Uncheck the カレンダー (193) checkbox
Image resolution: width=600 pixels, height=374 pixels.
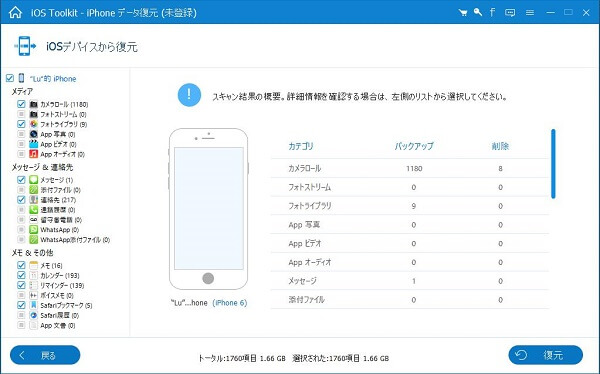(x=21, y=275)
